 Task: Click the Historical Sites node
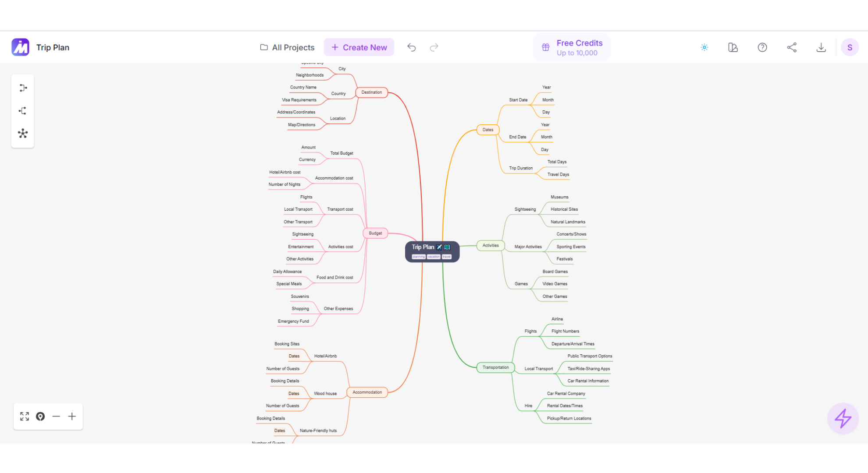tap(564, 209)
